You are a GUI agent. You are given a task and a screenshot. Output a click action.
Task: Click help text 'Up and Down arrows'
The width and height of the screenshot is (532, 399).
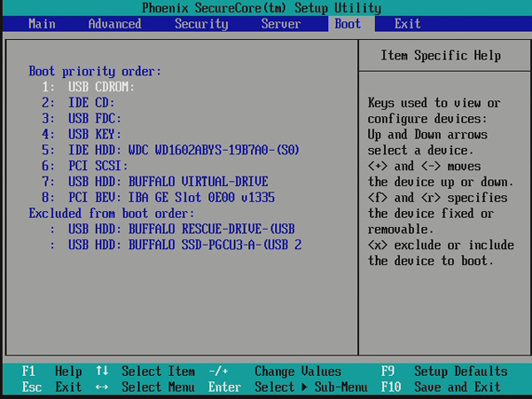[427, 135]
